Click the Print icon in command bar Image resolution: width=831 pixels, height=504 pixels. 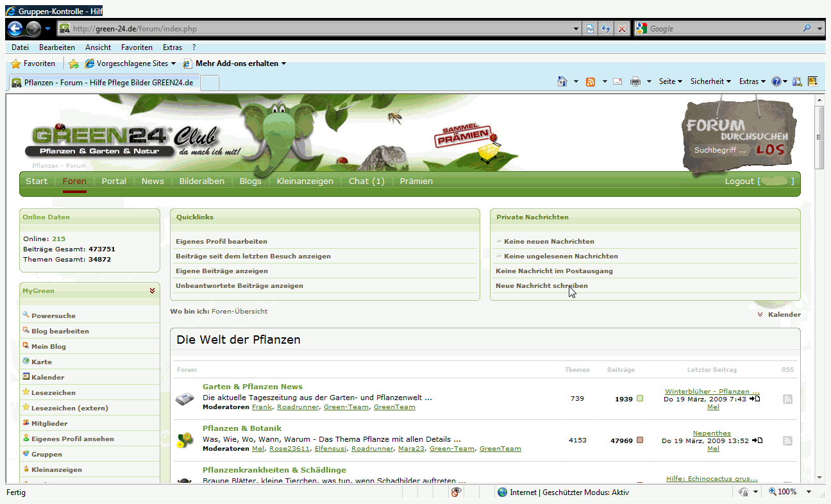635,81
